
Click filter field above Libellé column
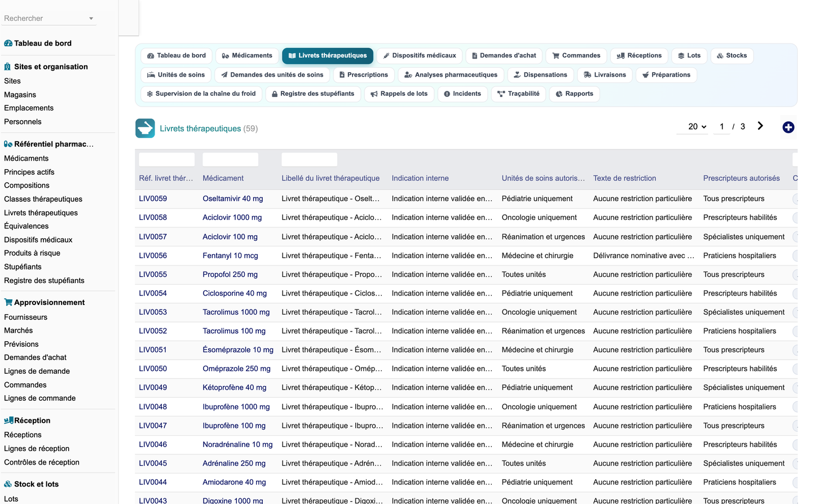coord(310,160)
